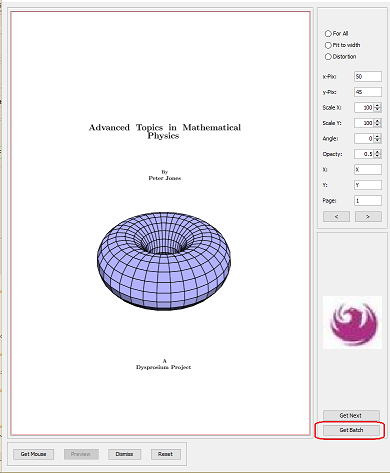Click the Get Mouse button
The width and height of the screenshot is (390, 473).
pyautogui.click(x=33, y=454)
